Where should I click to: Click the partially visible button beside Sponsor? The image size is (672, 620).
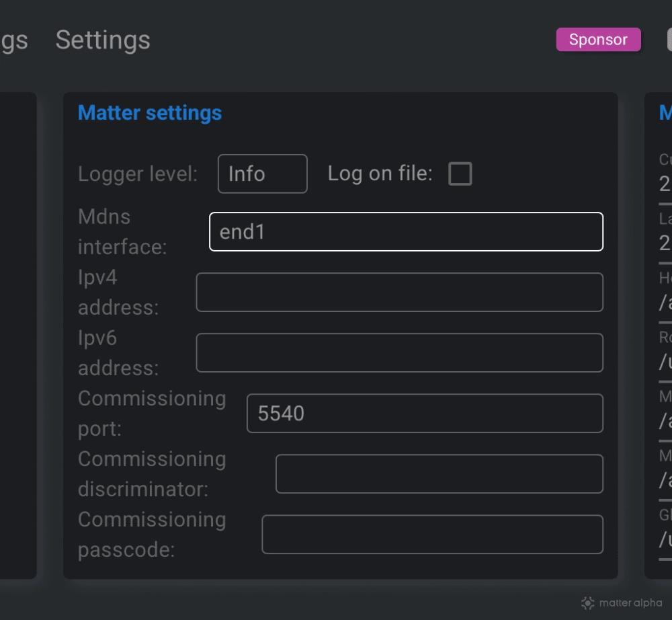669,39
